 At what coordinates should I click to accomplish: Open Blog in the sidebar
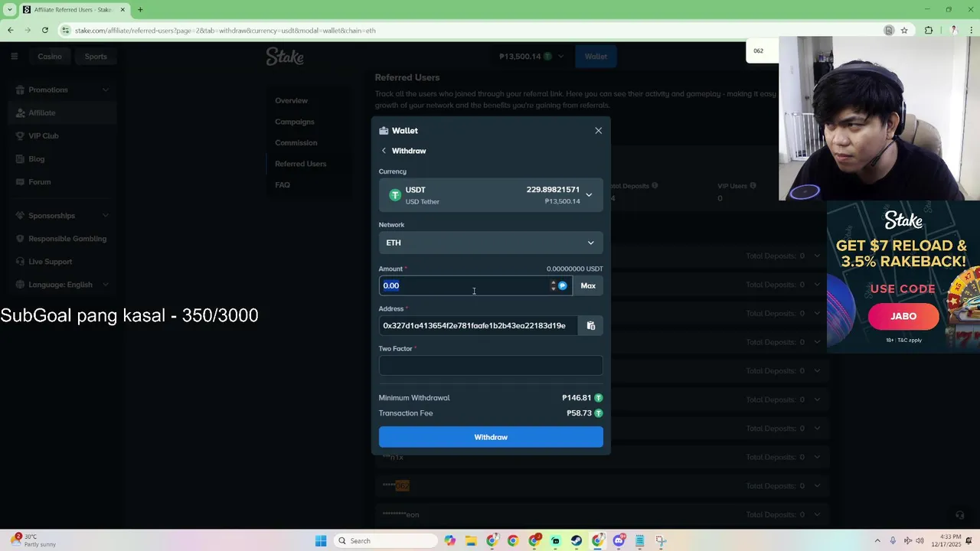click(x=63, y=158)
